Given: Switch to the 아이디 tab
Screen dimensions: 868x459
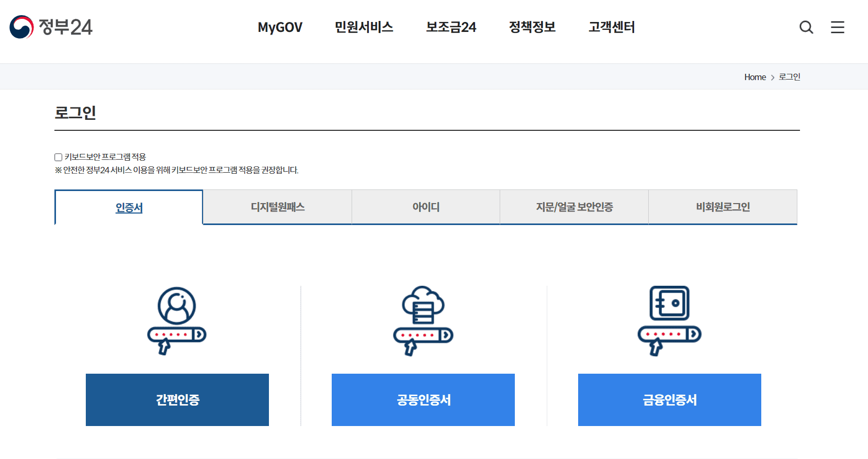Looking at the screenshot, I should [x=426, y=207].
